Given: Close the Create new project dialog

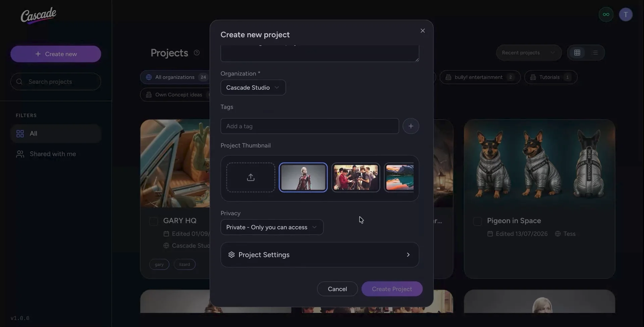Looking at the screenshot, I should pos(423,31).
